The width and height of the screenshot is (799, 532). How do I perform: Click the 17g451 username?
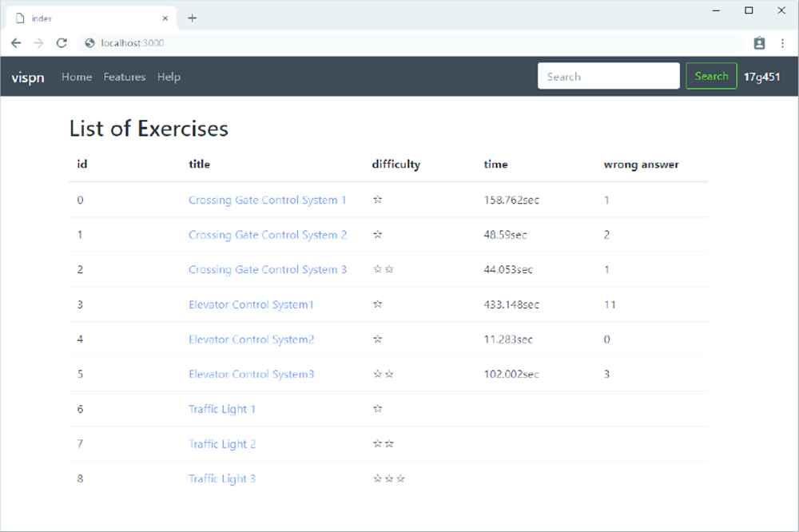tap(761, 77)
